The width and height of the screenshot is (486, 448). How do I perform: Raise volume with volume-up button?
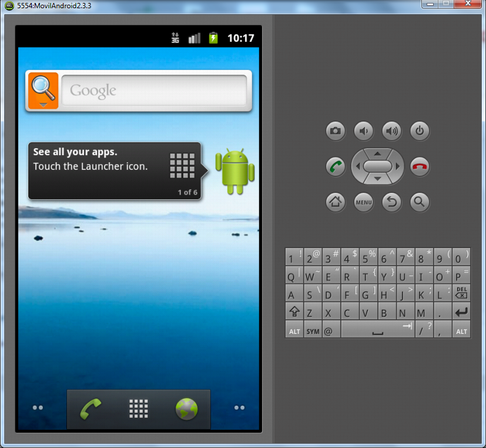(391, 131)
